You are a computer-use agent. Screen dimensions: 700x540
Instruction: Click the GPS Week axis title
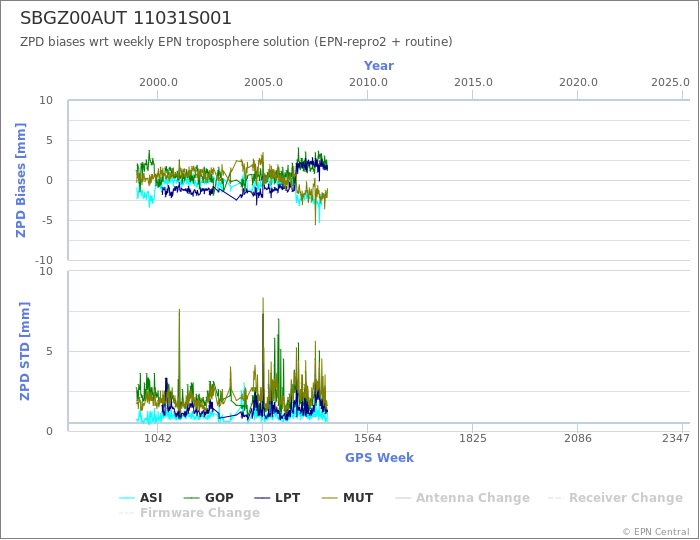[379, 457]
